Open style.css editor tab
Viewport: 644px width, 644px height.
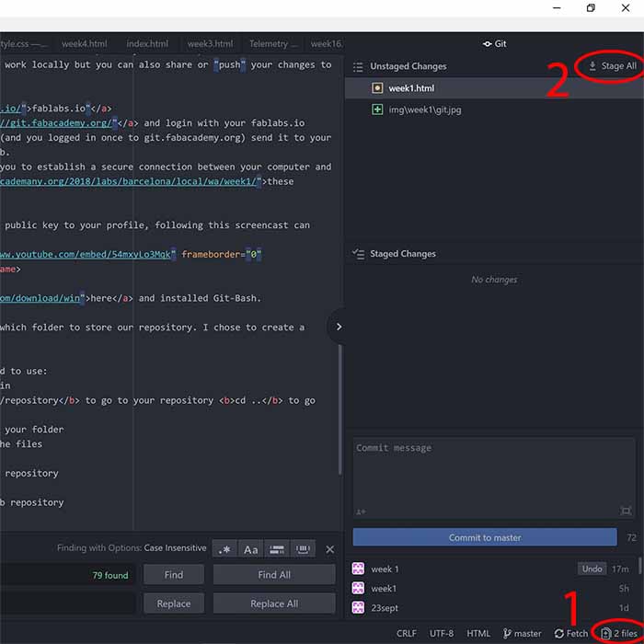click(25, 44)
